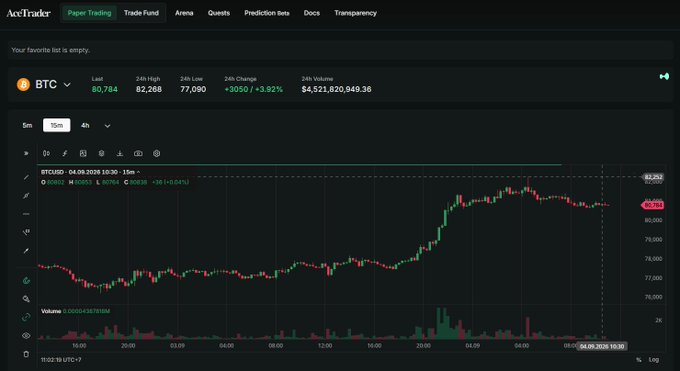Click the 04.09.2026 10:30 time axis label
This screenshot has width=680, height=371.
click(602, 346)
